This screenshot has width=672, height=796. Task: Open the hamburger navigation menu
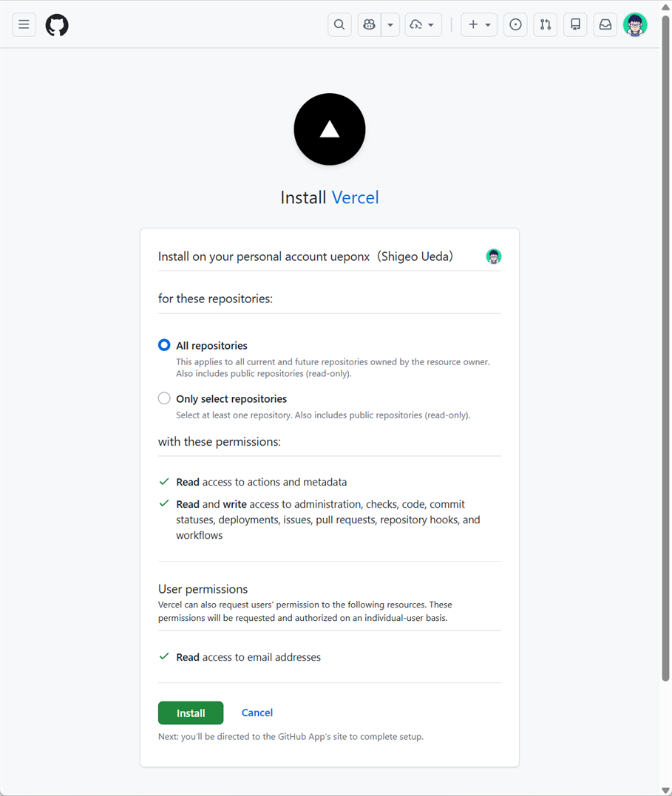(x=24, y=24)
